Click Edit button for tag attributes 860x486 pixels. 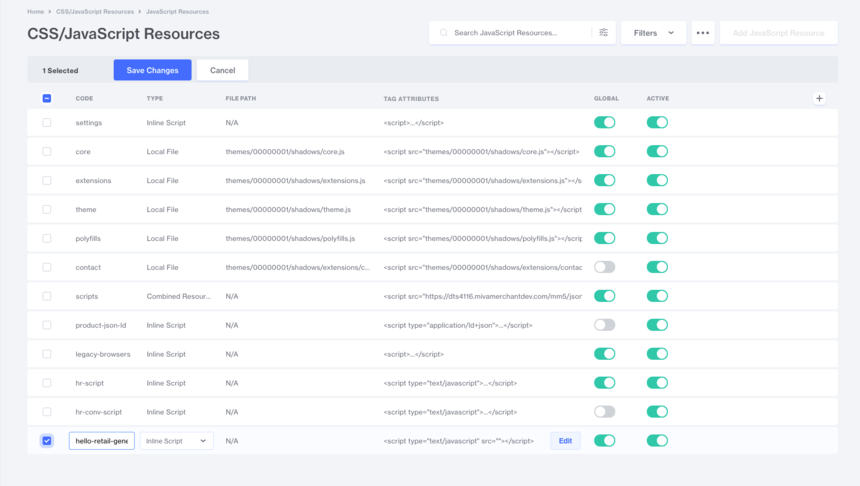[565, 441]
